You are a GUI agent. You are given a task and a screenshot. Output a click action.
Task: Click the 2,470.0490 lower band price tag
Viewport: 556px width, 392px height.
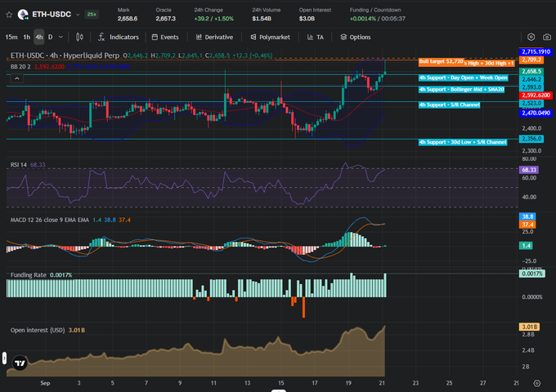pyautogui.click(x=536, y=113)
